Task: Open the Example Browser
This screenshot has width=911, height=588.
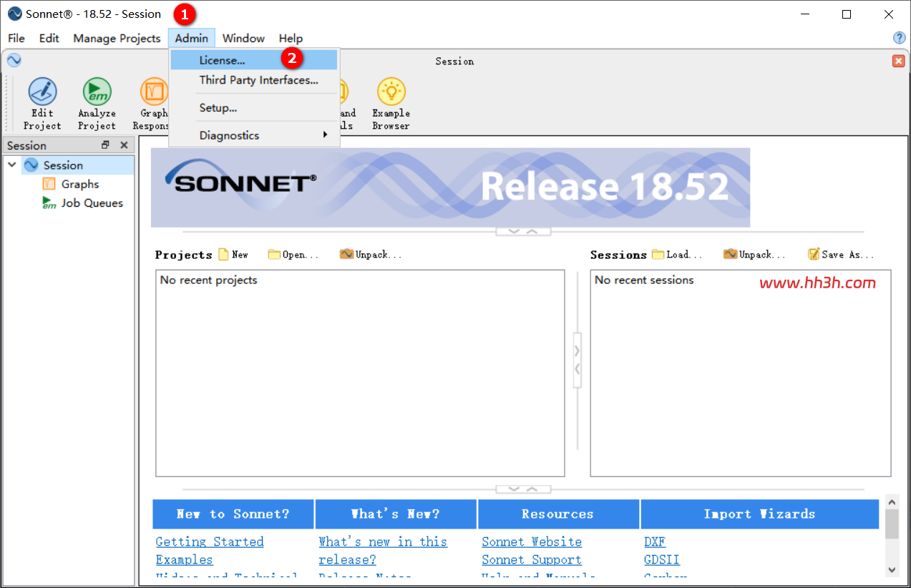Action: pyautogui.click(x=391, y=104)
